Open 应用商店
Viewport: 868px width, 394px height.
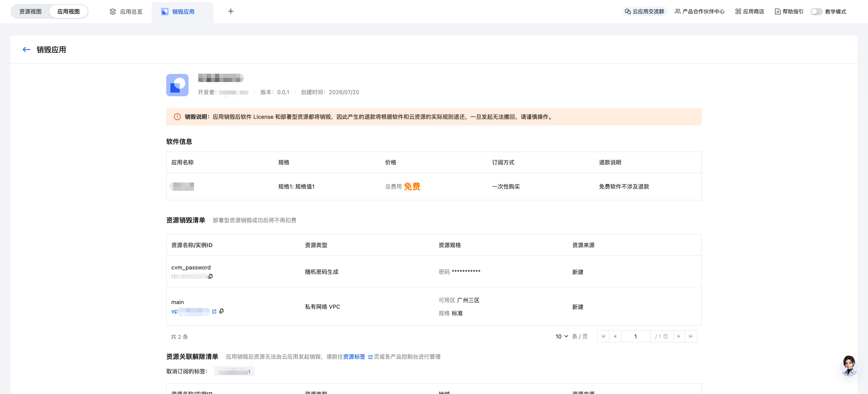750,12
